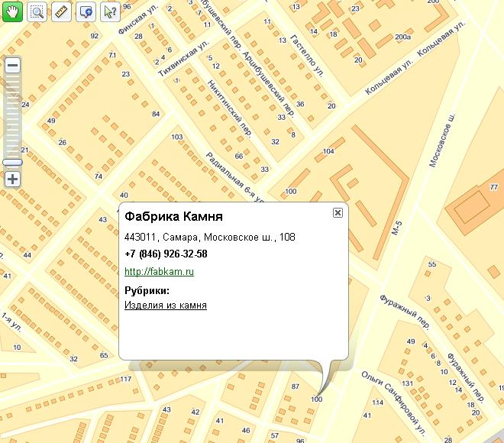Click building number 74 on map
Screen dimensions: 504x443
click(99, 176)
